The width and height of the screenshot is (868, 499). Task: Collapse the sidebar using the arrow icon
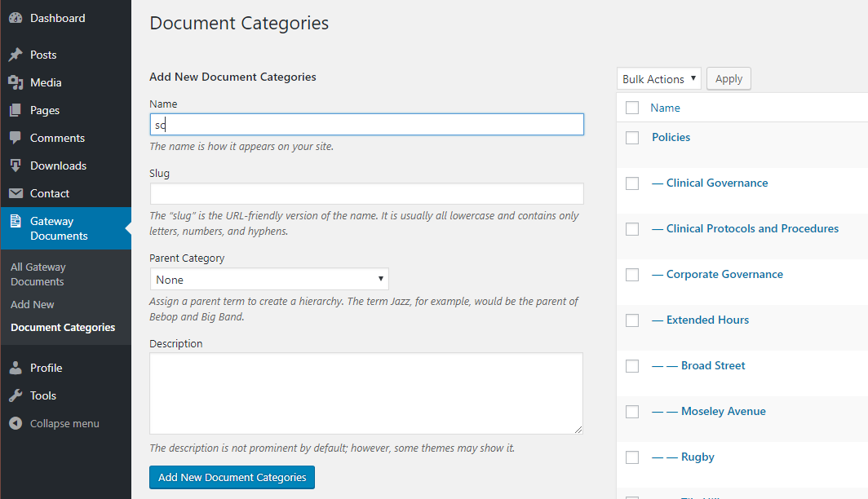15,423
